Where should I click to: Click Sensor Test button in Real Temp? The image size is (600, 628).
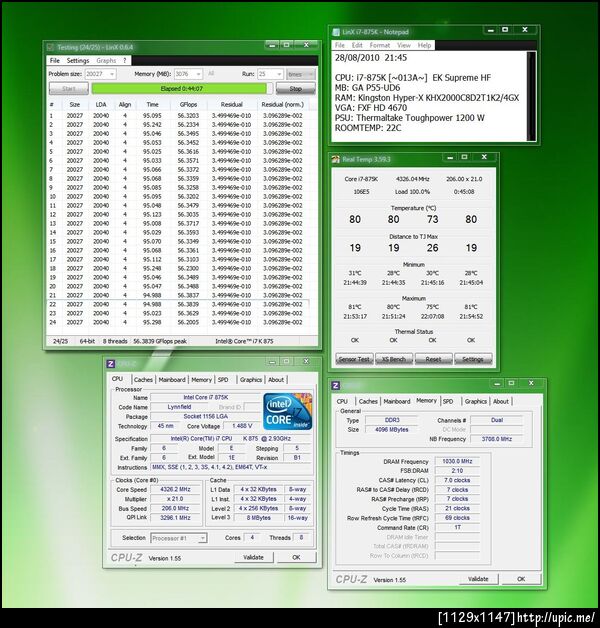click(x=354, y=359)
